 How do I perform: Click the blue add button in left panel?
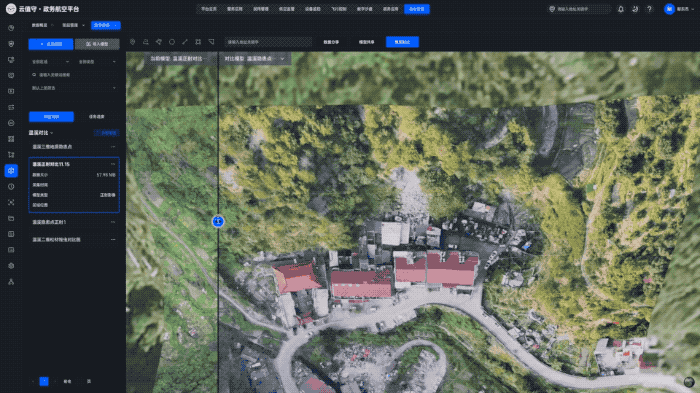[51, 44]
